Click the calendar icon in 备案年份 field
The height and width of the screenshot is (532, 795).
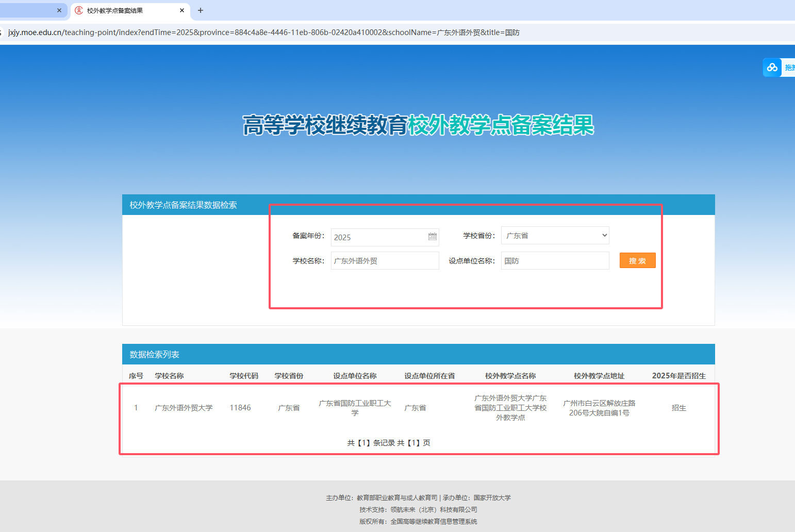pyautogui.click(x=432, y=237)
